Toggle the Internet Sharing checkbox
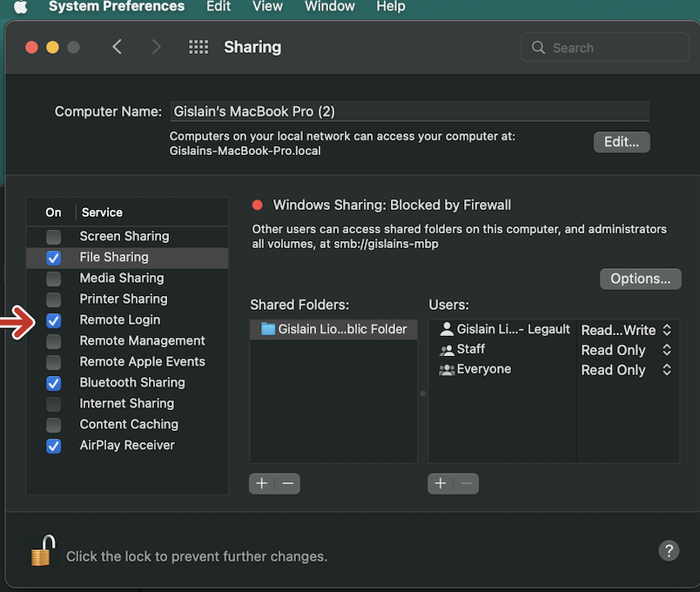This screenshot has width=700, height=592. 54,404
